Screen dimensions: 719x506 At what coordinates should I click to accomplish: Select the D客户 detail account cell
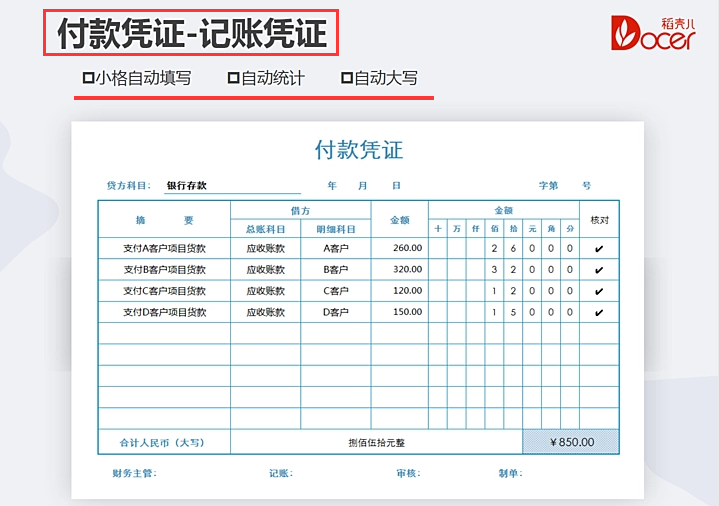pyautogui.click(x=336, y=312)
